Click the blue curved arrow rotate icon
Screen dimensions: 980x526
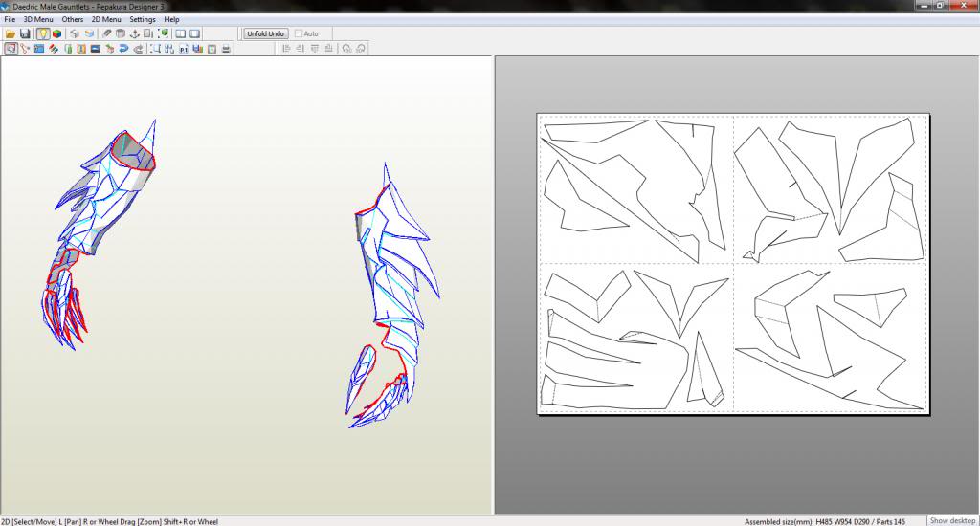pyautogui.click(x=123, y=48)
